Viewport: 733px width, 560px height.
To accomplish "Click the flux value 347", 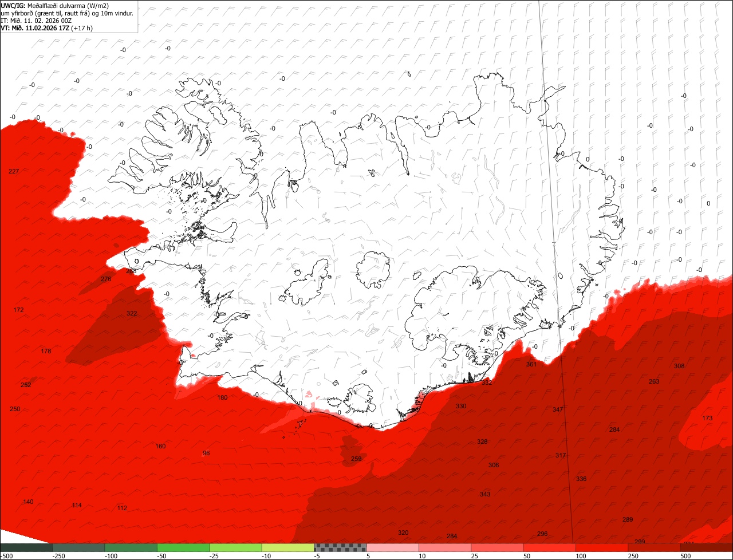I will (x=558, y=409).
